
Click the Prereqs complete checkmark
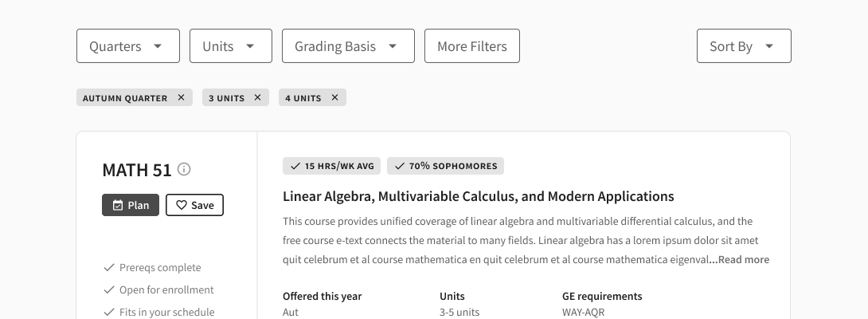point(109,267)
